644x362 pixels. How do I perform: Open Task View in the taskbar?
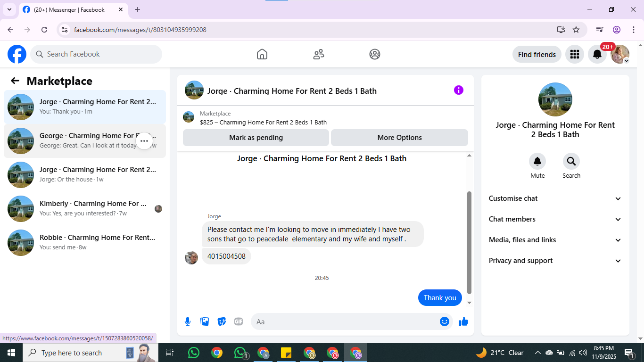(x=170, y=353)
